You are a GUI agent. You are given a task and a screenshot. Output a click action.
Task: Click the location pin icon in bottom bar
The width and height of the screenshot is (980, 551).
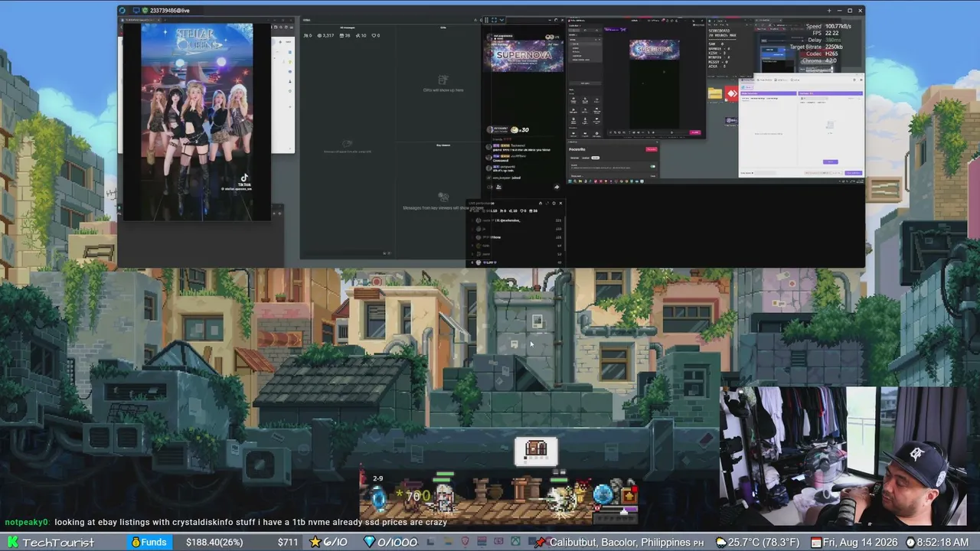[x=541, y=543]
